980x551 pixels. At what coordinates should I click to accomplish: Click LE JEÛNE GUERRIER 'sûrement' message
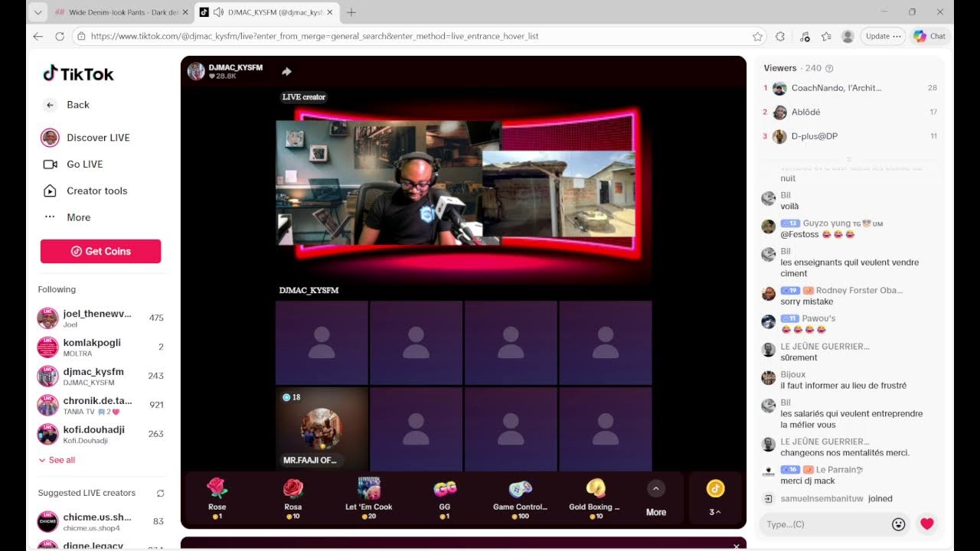click(799, 357)
